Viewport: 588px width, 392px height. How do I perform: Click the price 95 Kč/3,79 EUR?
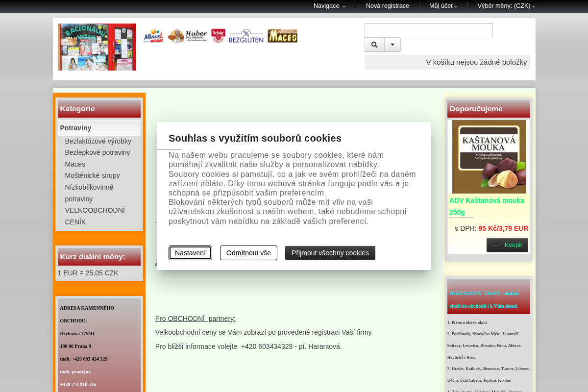pyautogui.click(x=503, y=228)
